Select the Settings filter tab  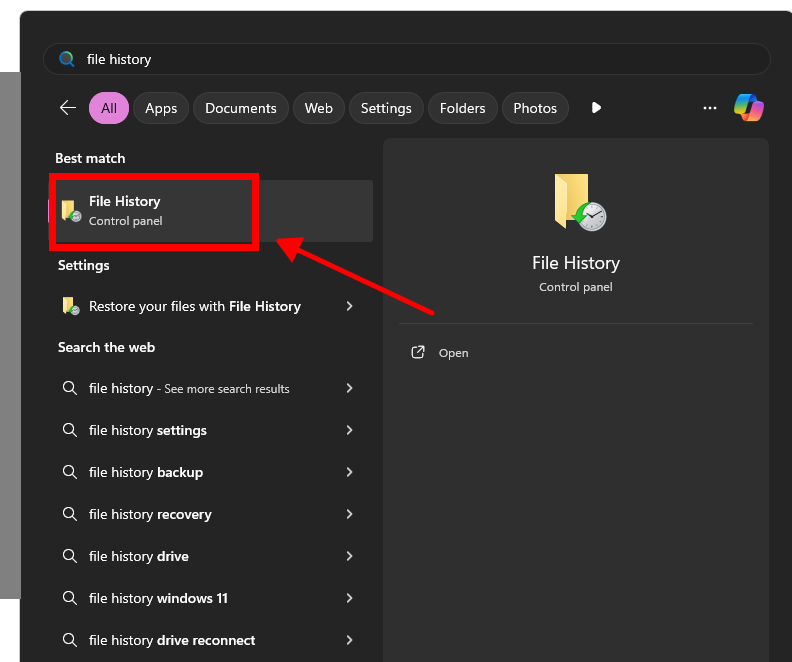coord(386,108)
